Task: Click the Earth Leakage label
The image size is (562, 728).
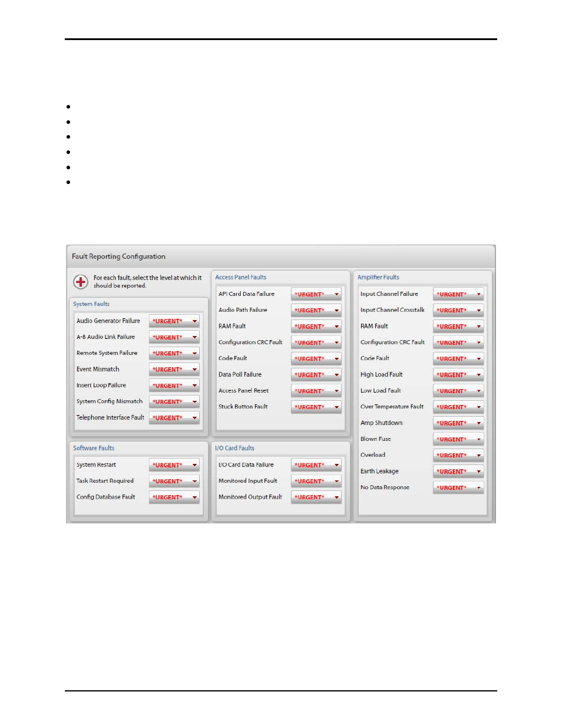Action: pos(379,471)
